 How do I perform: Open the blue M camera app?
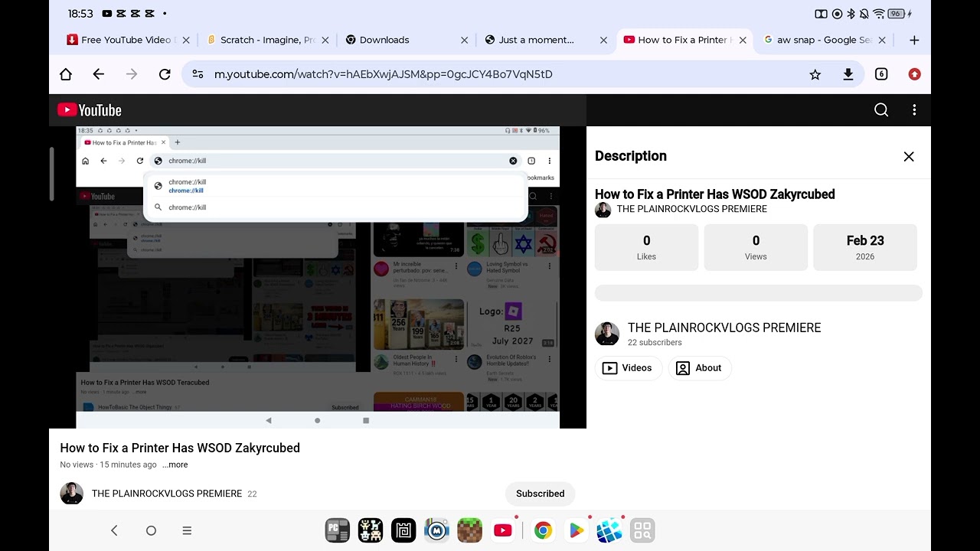(436, 530)
